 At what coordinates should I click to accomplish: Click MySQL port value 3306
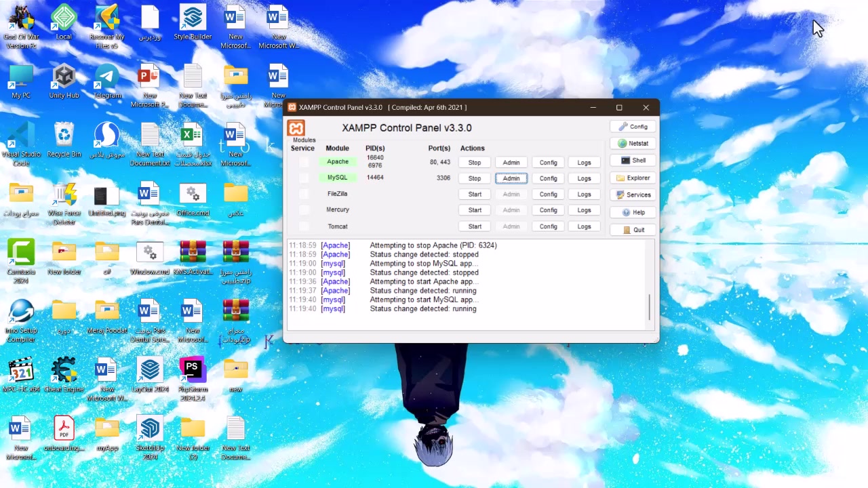click(x=443, y=178)
